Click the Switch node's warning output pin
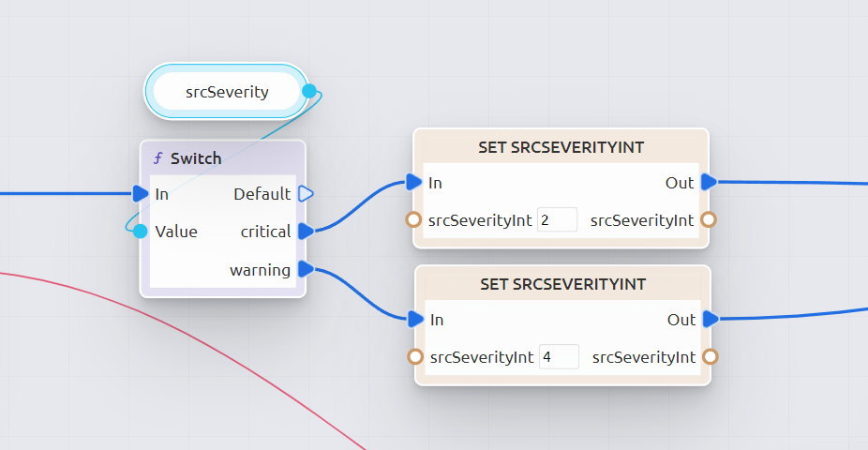The width and height of the screenshot is (868, 450). click(x=306, y=270)
